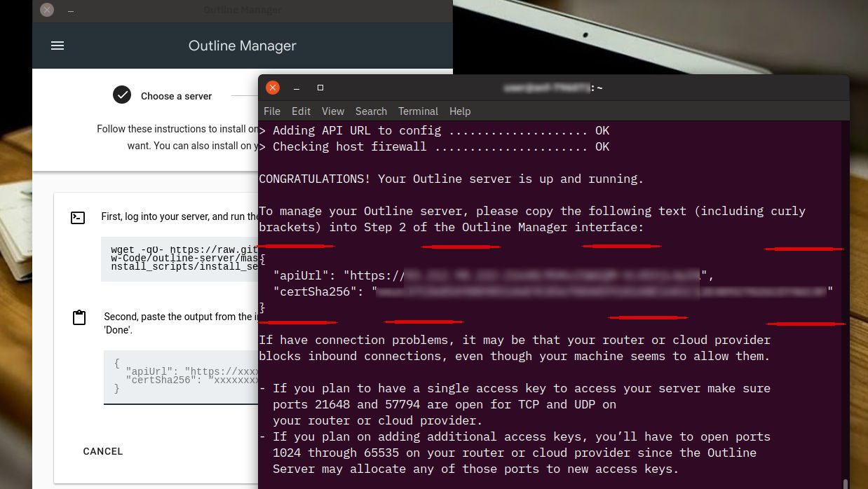The height and width of the screenshot is (489, 868).
Task: Open the View menu in the terminal
Action: (332, 111)
